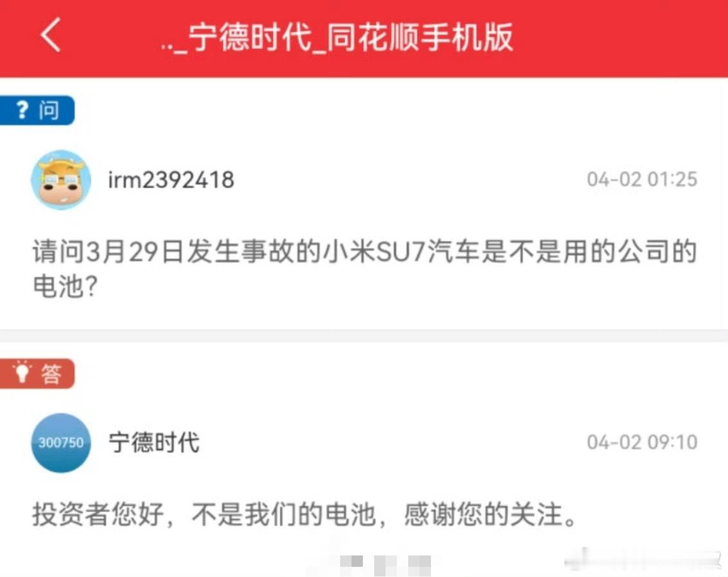The image size is (728, 577).
Task: Select the reply text 投资者您好
Action: pos(98,514)
